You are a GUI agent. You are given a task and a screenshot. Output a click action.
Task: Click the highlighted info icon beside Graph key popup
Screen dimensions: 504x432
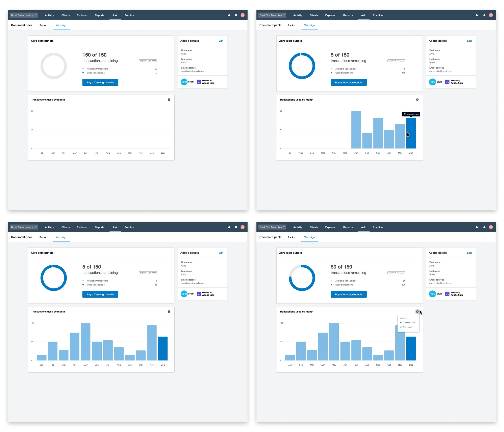(x=417, y=311)
